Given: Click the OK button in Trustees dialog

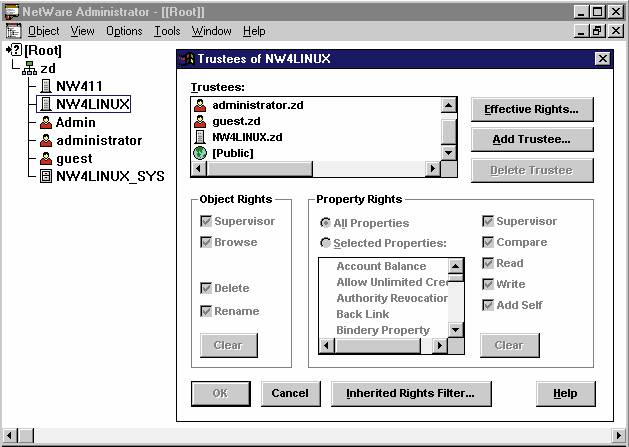Looking at the screenshot, I should tap(221, 394).
